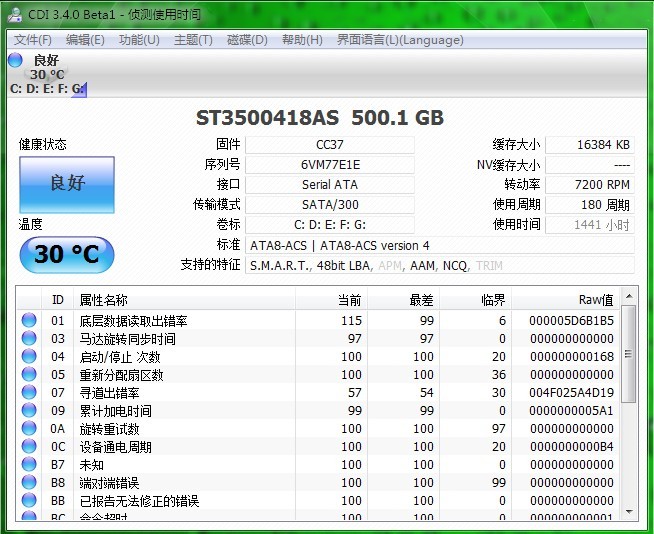654x534 pixels.
Task: Click the 属性名称 column header
Action: 104,300
